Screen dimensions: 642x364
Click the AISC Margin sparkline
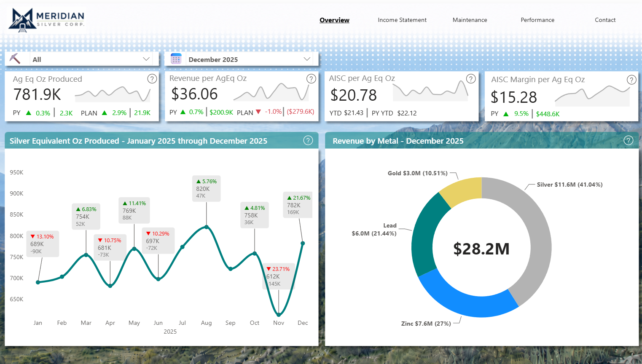click(x=592, y=95)
